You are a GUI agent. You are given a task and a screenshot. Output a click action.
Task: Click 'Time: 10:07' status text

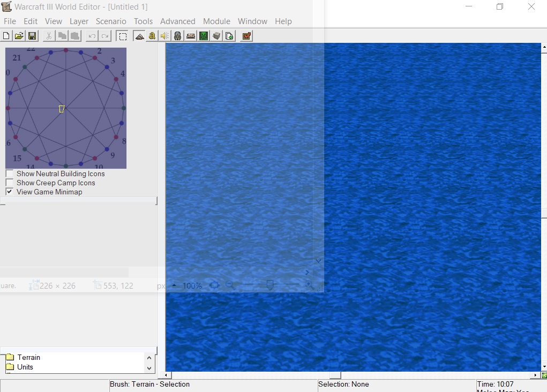tap(496, 384)
